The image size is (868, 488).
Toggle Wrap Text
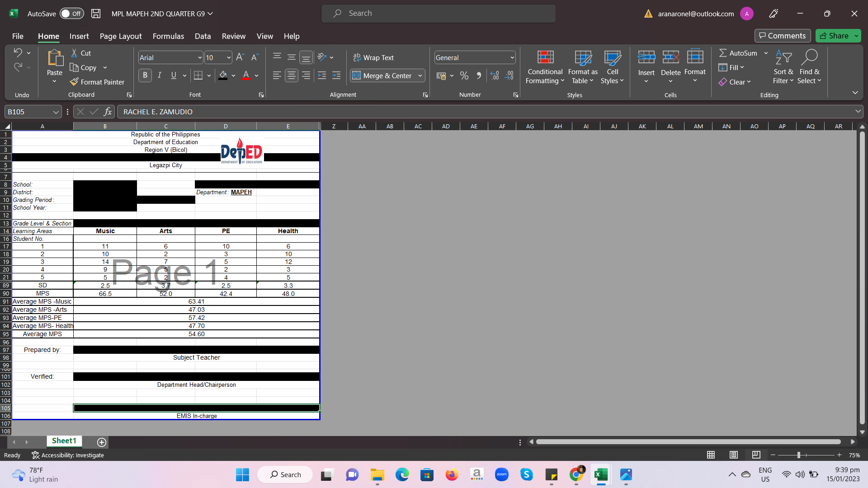[x=373, y=57]
